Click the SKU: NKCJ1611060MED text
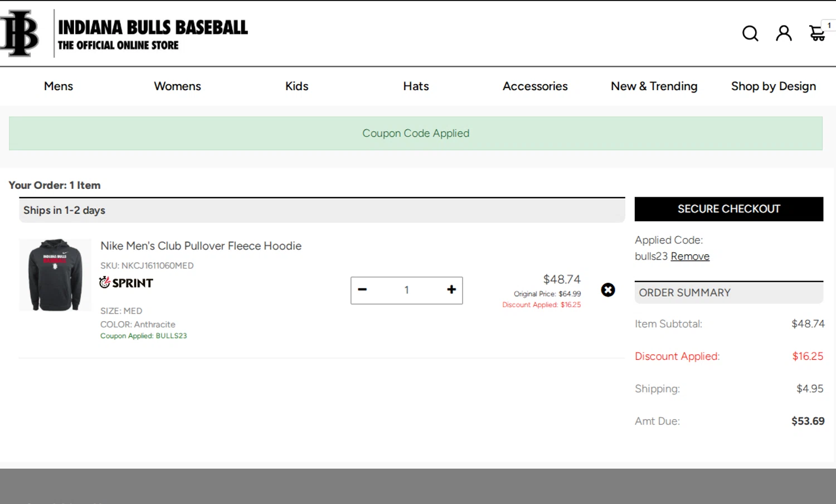The height and width of the screenshot is (504, 836). (147, 266)
